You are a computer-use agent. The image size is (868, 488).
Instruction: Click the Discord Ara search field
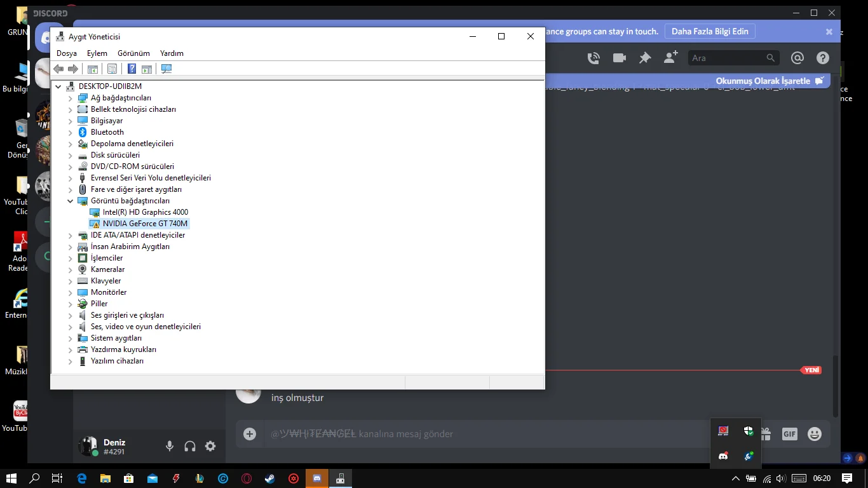(x=733, y=58)
